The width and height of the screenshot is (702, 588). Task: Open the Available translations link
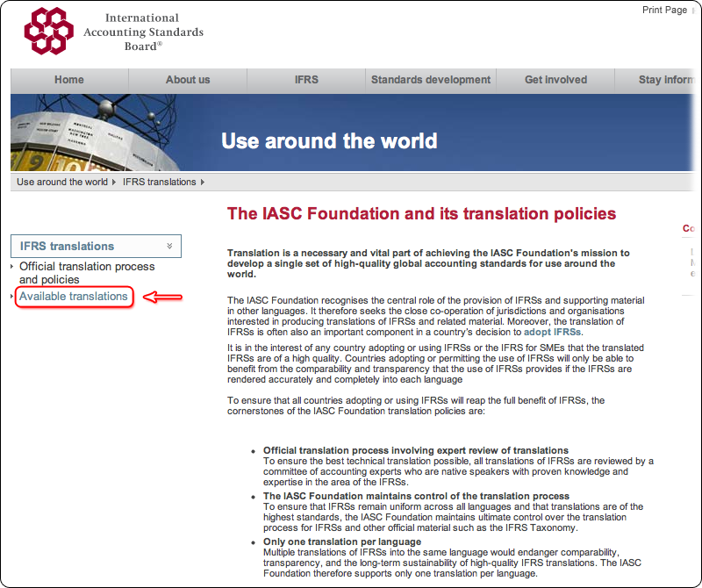coord(74,296)
